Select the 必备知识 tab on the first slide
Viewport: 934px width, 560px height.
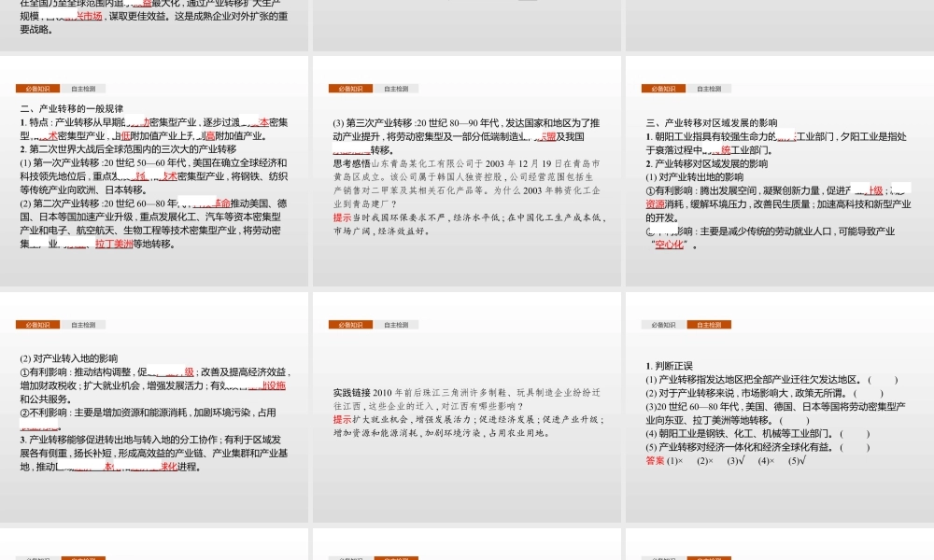(x=36, y=88)
